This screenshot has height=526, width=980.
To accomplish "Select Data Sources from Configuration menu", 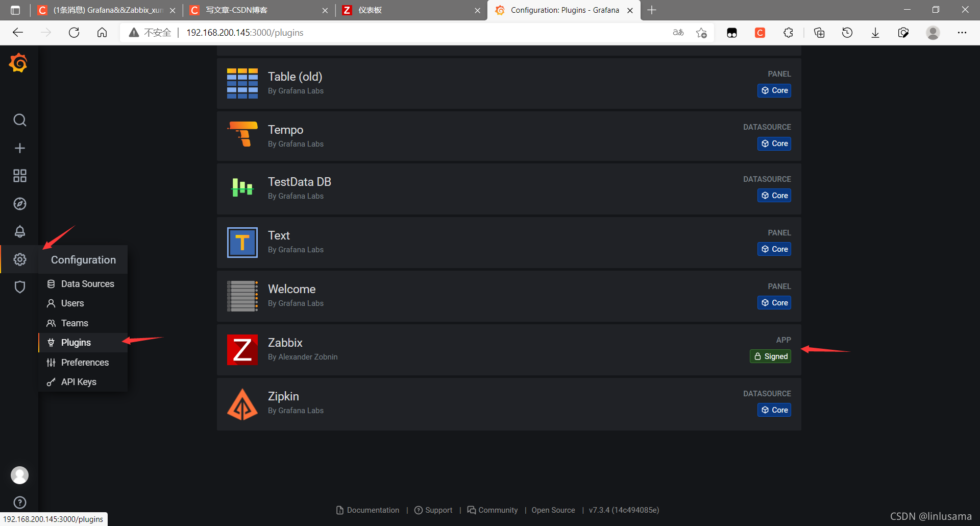I will tap(87, 283).
